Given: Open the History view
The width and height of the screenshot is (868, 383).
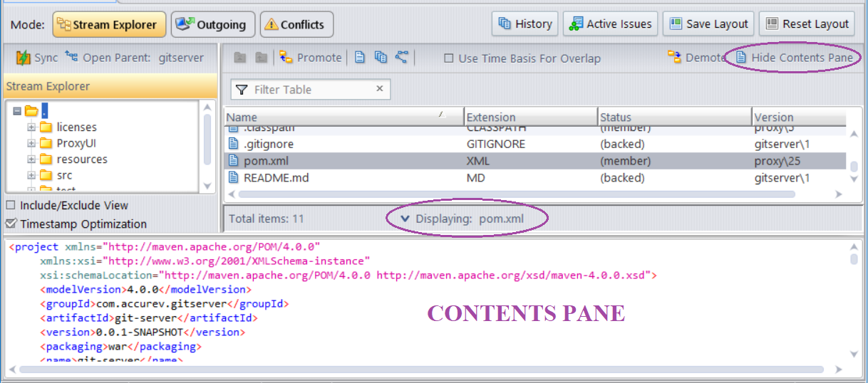Looking at the screenshot, I should [x=525, y=24].
